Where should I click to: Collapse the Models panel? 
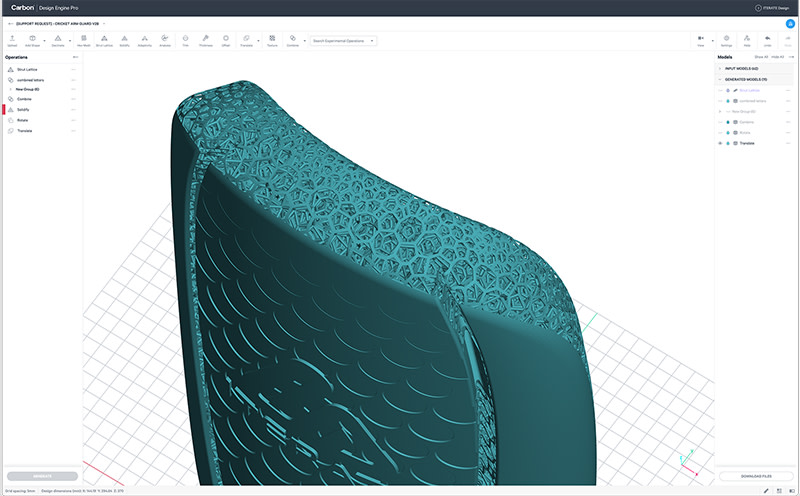click(791, 57)
